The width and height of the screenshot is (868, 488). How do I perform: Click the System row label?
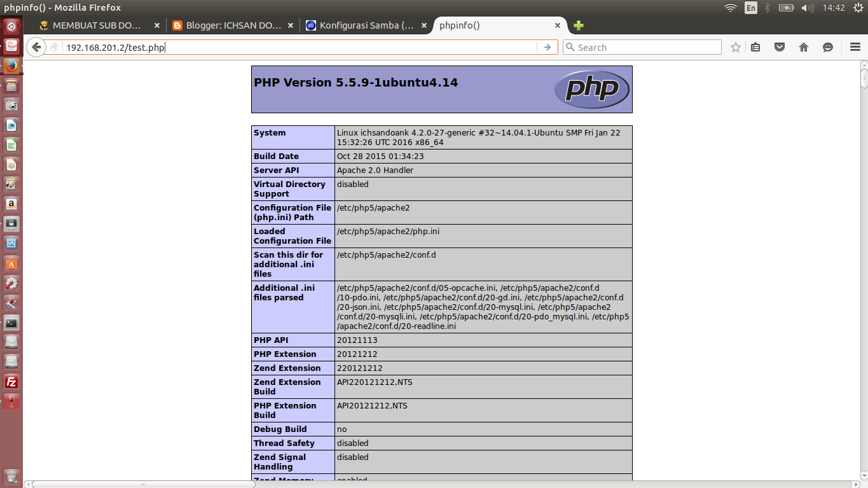pos(270,132)
